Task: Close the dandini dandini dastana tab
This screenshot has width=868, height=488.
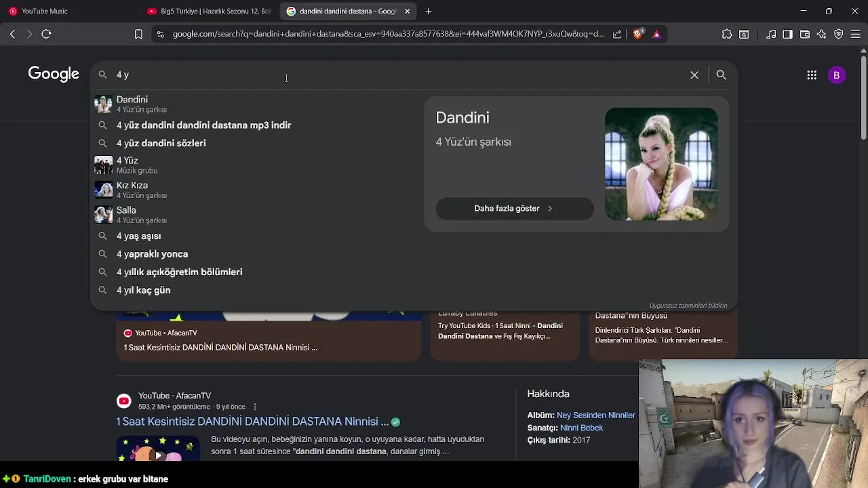Action: tap(407, 11)
